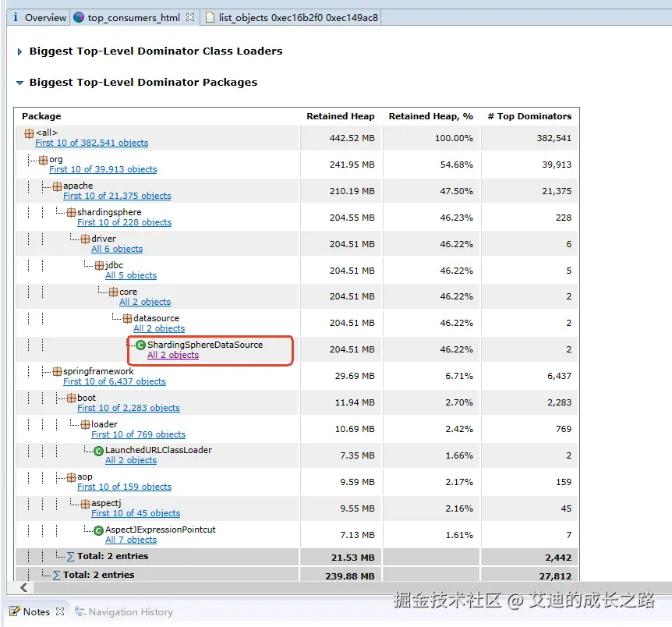Open 'All 2 objects' link under core
Screen dimensions: 672x627
coord(145,303)
